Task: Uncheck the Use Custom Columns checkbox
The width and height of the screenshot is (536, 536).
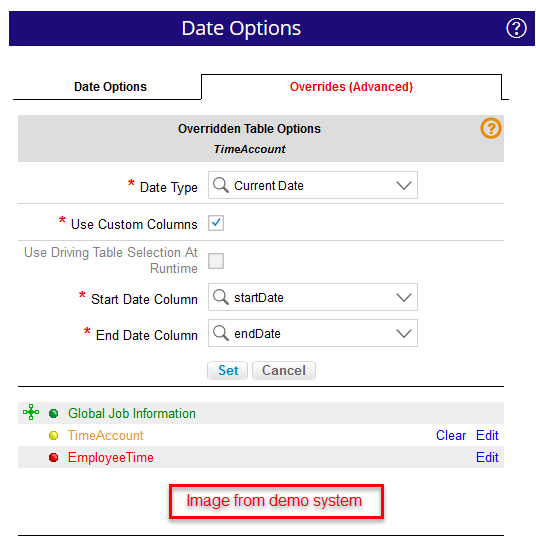Action: point(216,223)
